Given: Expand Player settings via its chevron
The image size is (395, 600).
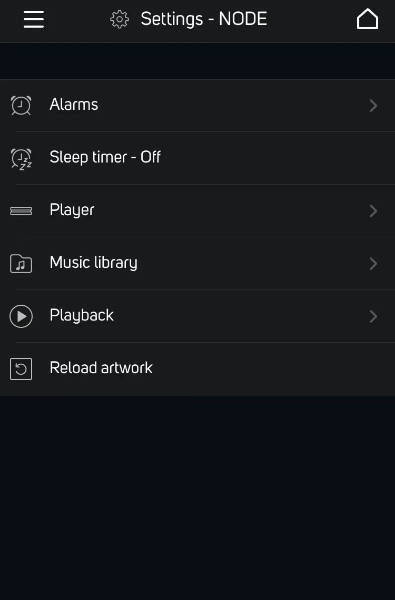Looking at the screenshot, I should [373, 211].
